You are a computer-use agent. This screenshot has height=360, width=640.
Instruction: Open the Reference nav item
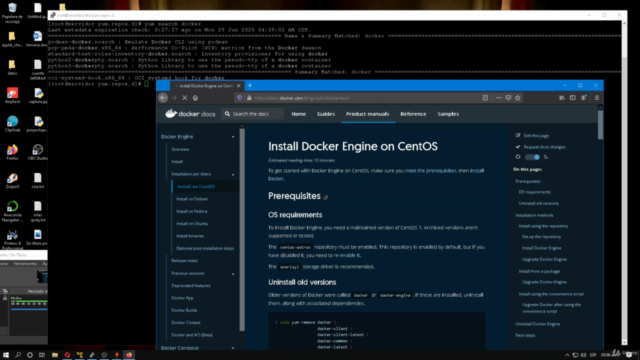pos(413,114)
